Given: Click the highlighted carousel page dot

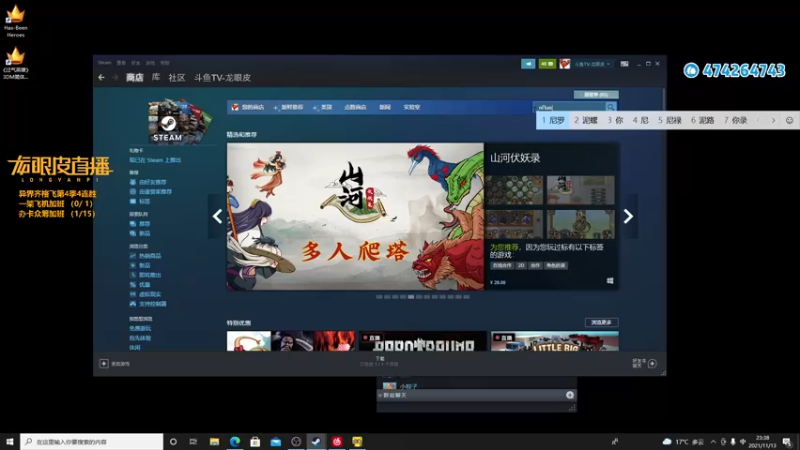Looking at the screenshot, I should (x=411, y=296).
